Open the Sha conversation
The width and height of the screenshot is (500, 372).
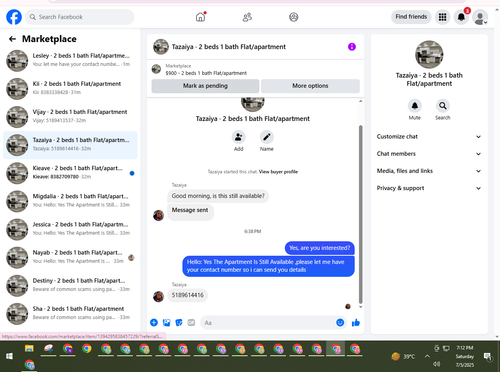[70, 314]
